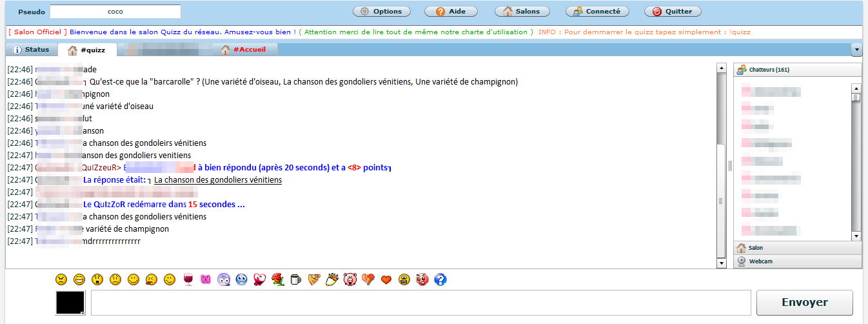Click in the Pseudo name field
The image size is (868, 324).
[115, 12]
